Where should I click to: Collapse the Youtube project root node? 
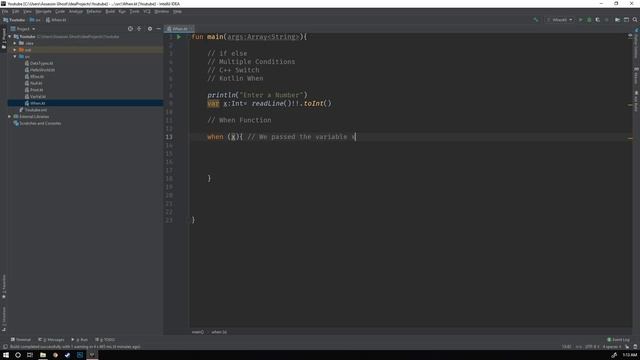tap(10, 36)
